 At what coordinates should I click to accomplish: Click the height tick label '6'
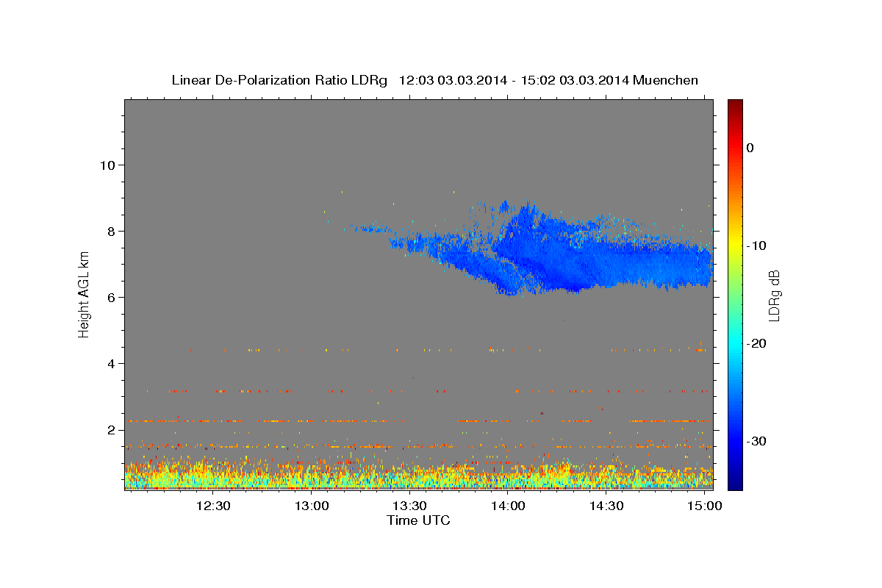coord(110,297)
